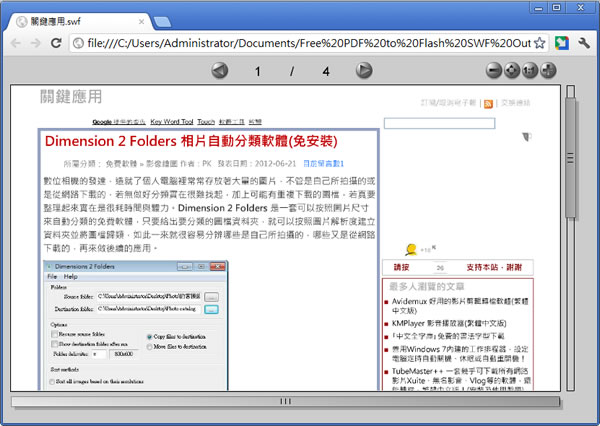Reload the page

tap(56, 43)
